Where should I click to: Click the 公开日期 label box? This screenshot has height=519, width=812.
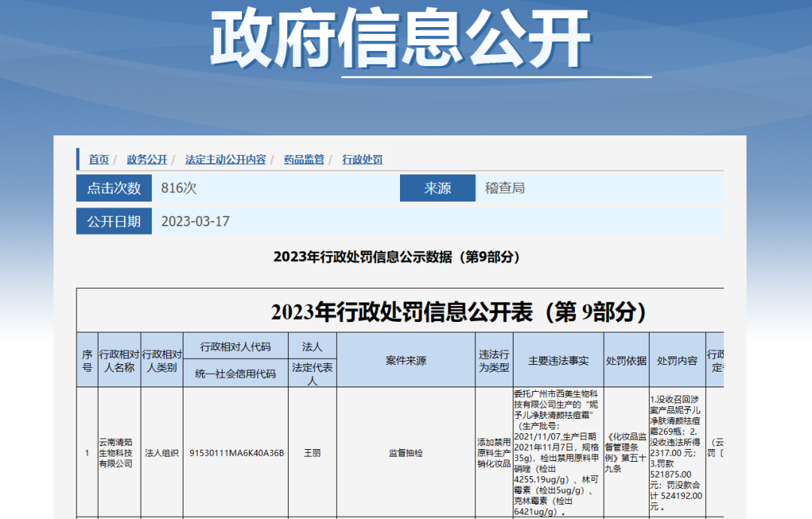[114, 221]
